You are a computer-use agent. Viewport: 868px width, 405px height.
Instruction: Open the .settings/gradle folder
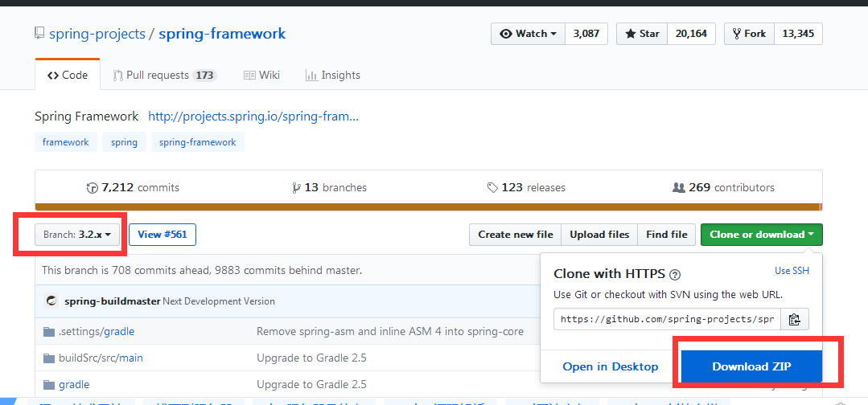click(97, 331)
